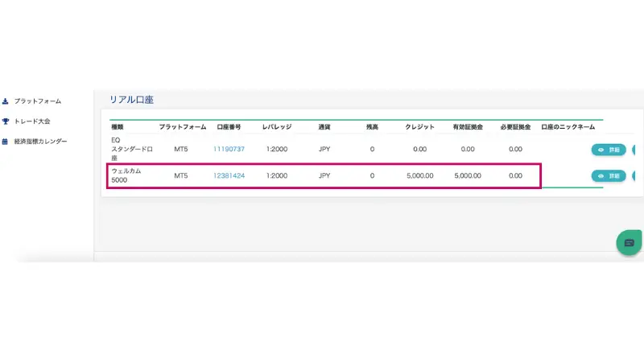Click the credit value 5,000.00 in ウェルカム row
Screen dimensions: 644x362
[419, 175]
